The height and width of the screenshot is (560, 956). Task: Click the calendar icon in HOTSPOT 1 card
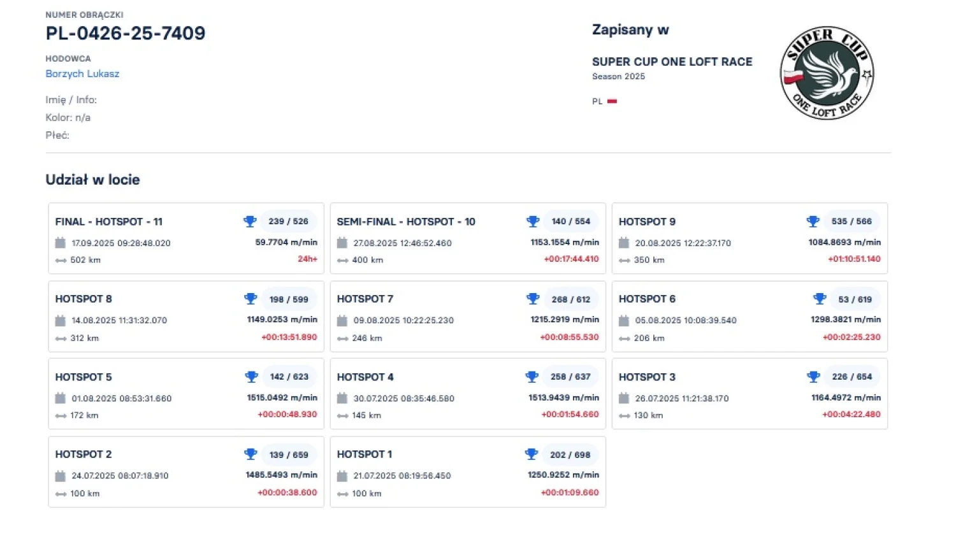tap(342, 476)
